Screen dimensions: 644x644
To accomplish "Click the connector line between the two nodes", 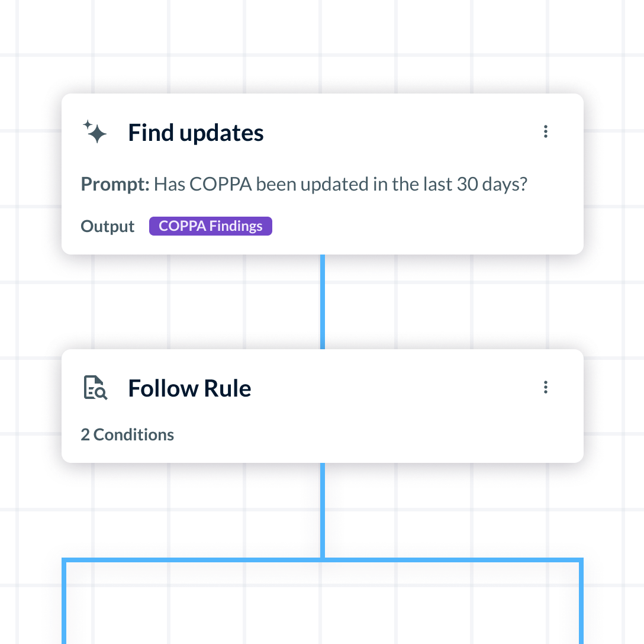I will 323,302.
